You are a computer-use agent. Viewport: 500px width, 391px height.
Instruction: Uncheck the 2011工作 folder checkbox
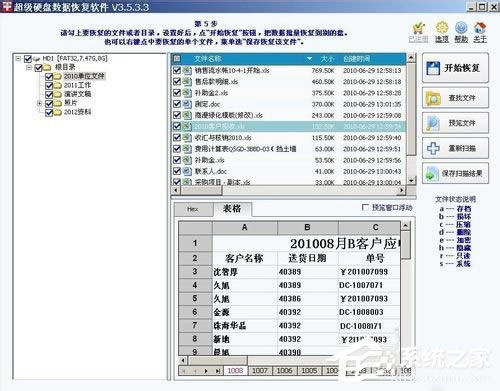tap(49, 86)
